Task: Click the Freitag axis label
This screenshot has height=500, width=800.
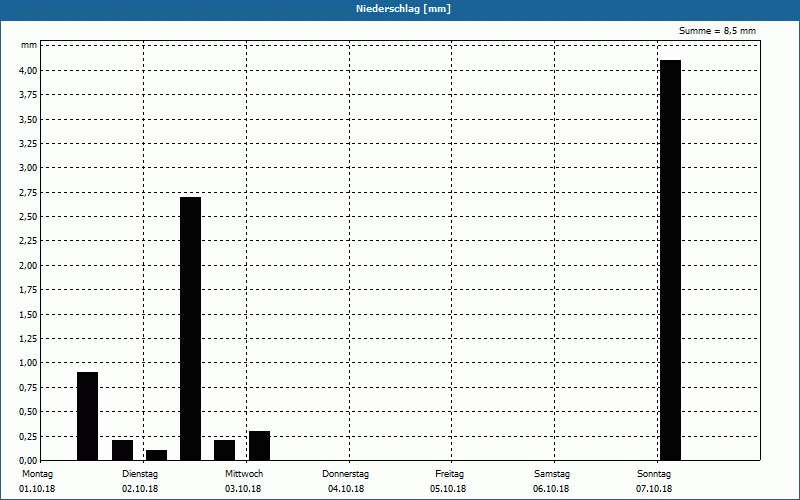Action: click(449, 474)
